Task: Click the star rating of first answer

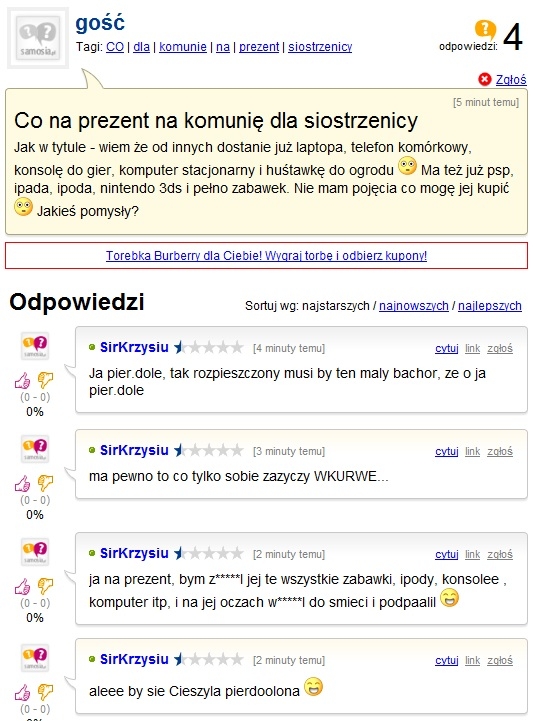Action: click(208, 347)
